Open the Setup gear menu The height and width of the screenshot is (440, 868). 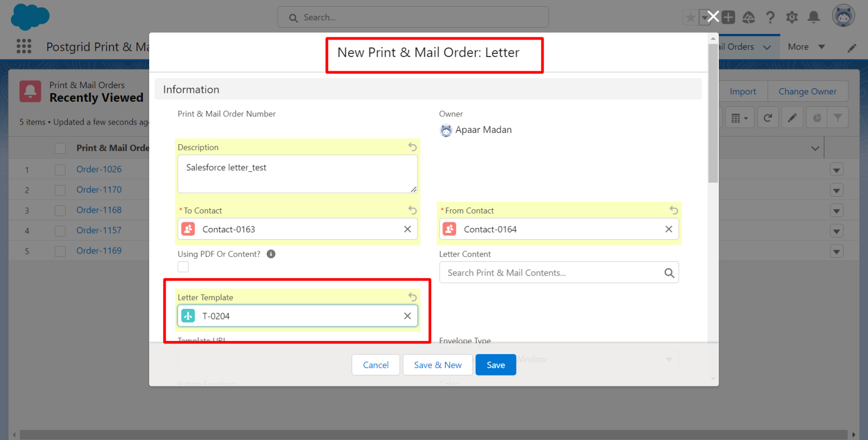point(792,18)
